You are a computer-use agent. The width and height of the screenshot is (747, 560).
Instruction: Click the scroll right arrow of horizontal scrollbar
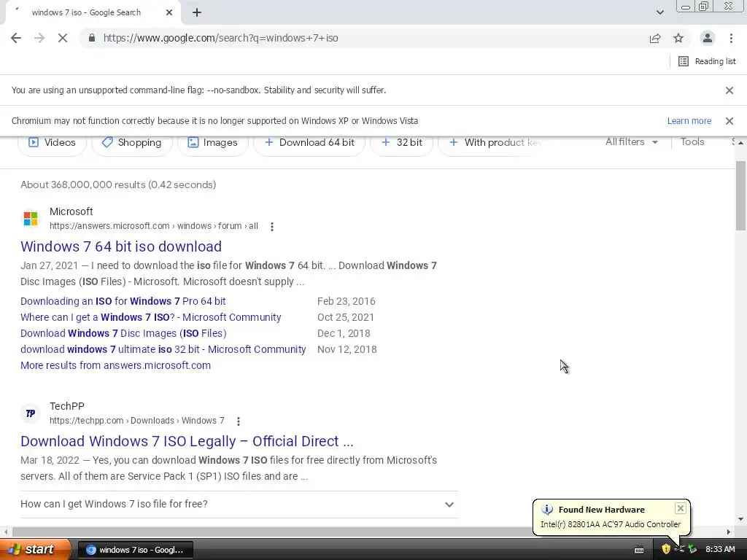729,532
